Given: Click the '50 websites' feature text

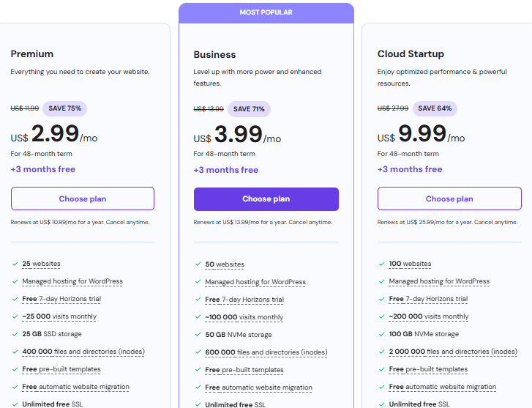Looking at the screenshot, I should 225,264.
